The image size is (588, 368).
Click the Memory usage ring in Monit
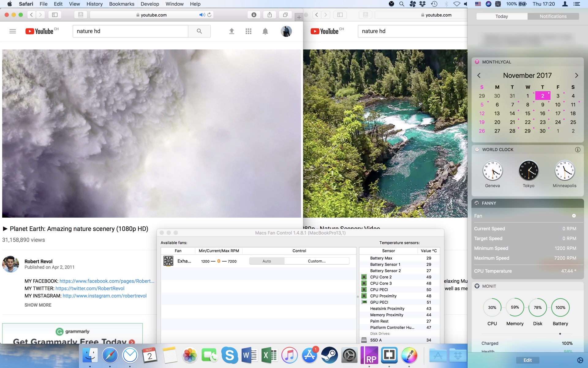pyautogui.click(x=515, y=307)
